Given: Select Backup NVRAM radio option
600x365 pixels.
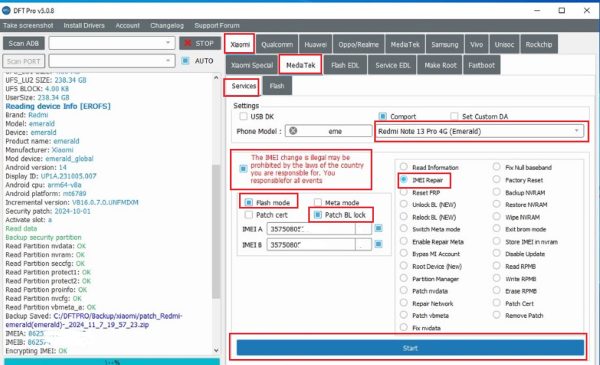Looking at the screenshot, I should [496, 192].
